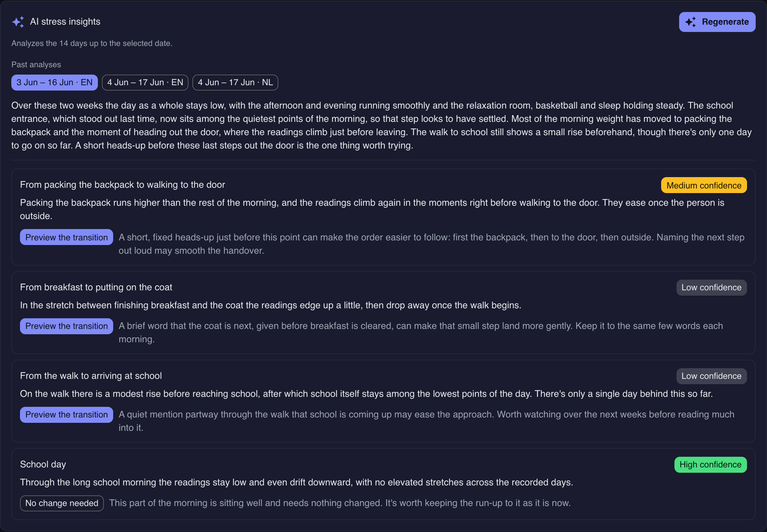
Task: Open the 'From packing the backpack to walking to the door' card title
Action: click(x=122, y=185)
